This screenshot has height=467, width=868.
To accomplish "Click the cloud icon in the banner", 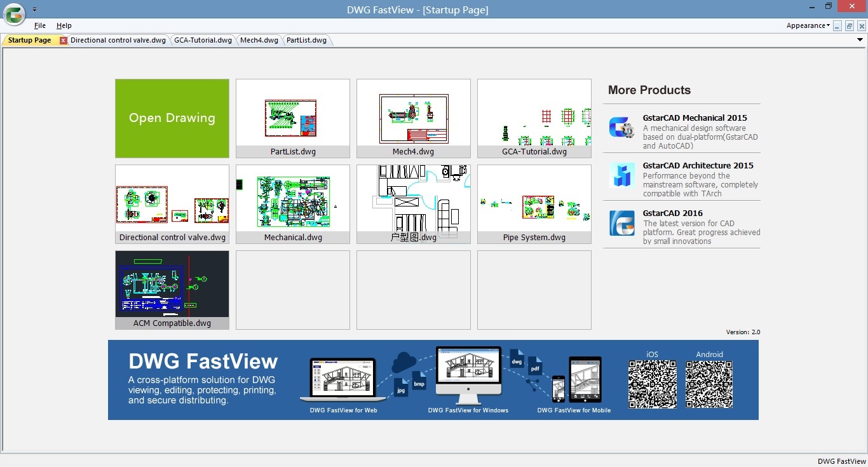I will point(404,363).
